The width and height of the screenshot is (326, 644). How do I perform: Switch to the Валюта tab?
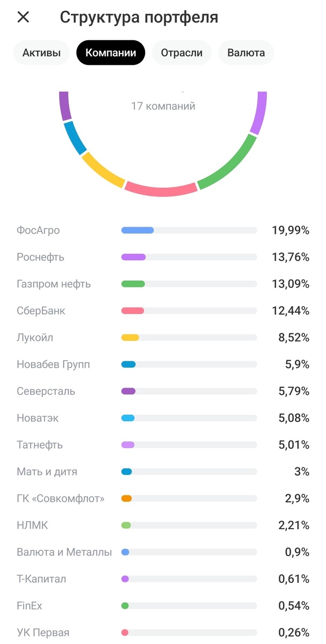pyautogui.click(x=245, y=52)
